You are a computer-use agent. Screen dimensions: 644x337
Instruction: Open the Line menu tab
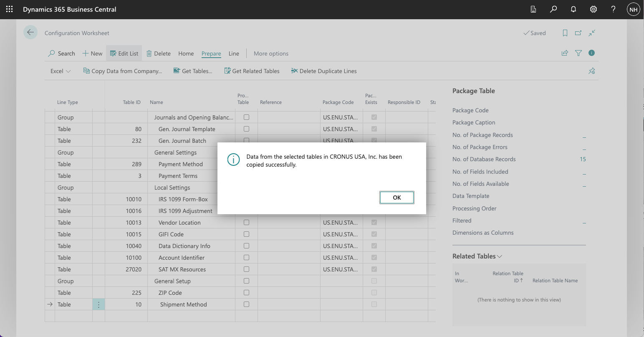coord(234,53)
